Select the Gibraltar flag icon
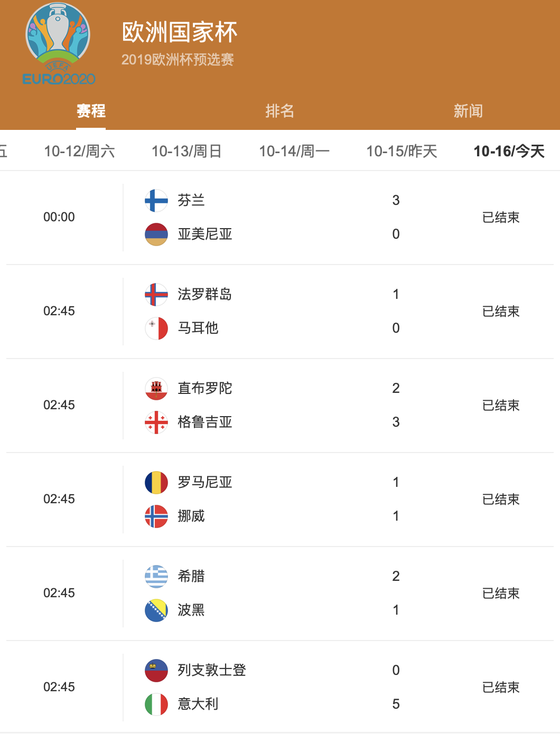This screenshot has width=560, height=734. [x=156, y=388]
